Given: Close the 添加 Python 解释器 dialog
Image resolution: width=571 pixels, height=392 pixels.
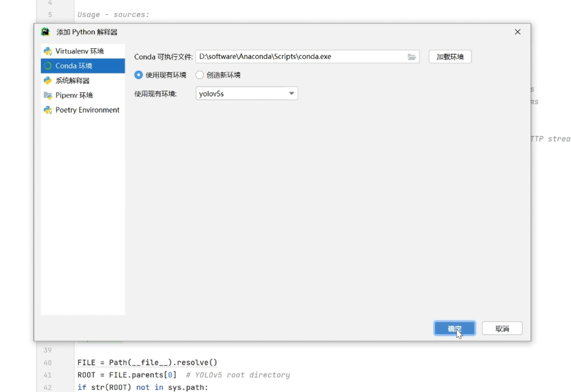Looking at the screenshot, I should (x=518, y=32).
